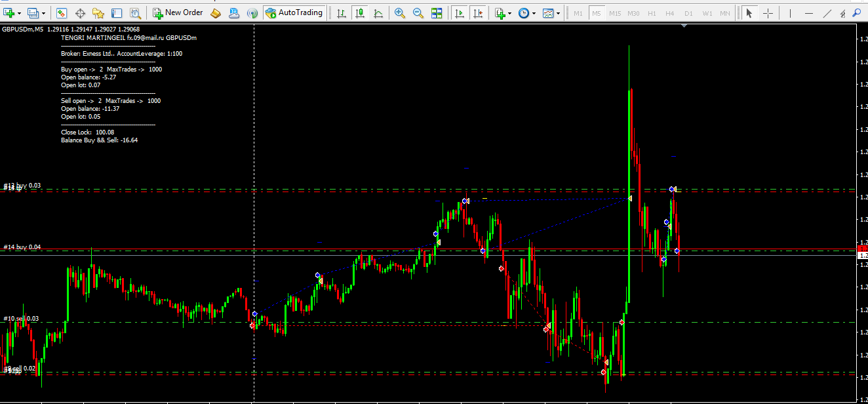Select the W1 timeframe
The width and height of the screenshot is (868, 404).
point(707,13)
